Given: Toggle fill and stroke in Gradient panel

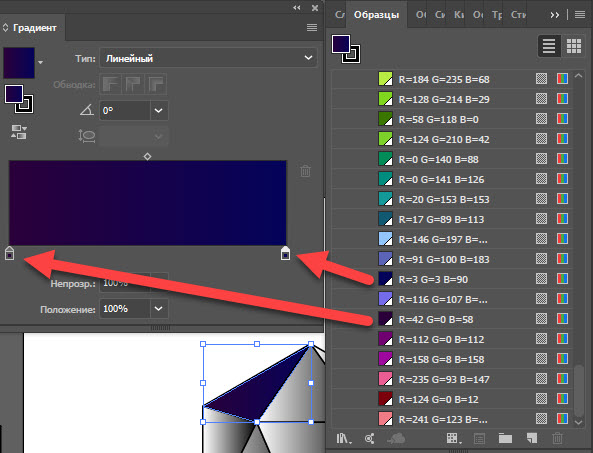Looking at the screenshot, I should point(19,99).
